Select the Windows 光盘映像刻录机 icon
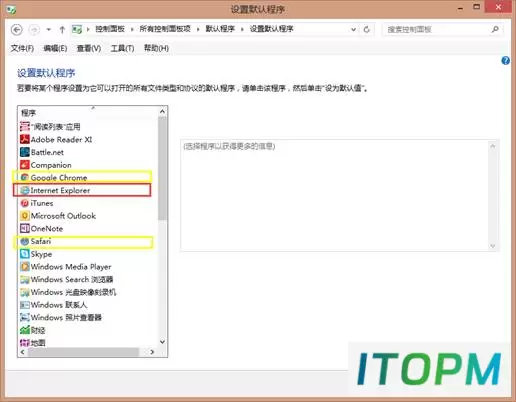This screenshot has height=402, width=516. [25, 292]
